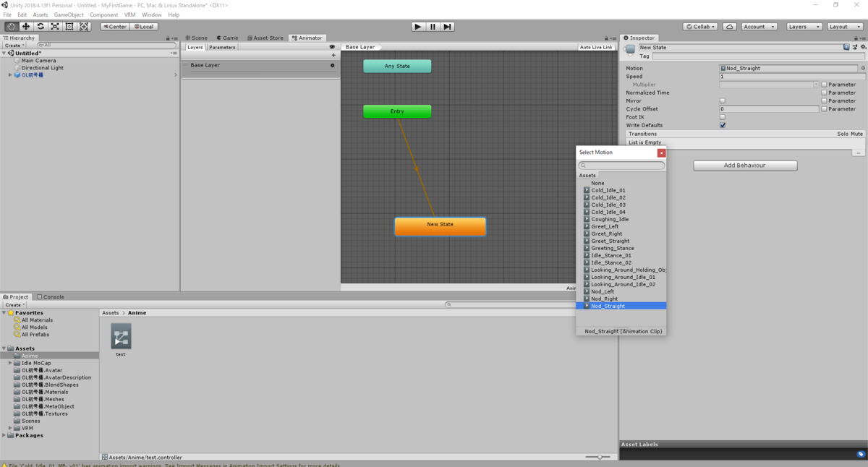Open Inspector component gear menu

tap(862, 47)
